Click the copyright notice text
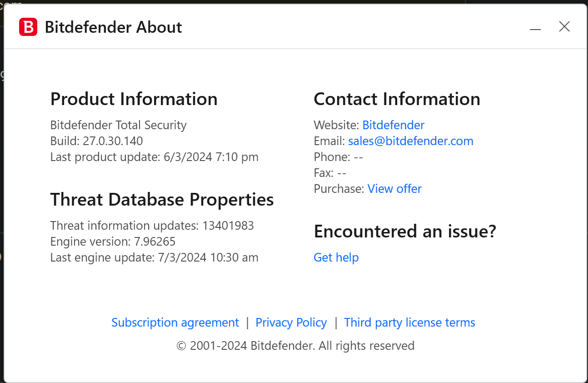Viewport: 588px width, 383px height. (x=295, y=346)
